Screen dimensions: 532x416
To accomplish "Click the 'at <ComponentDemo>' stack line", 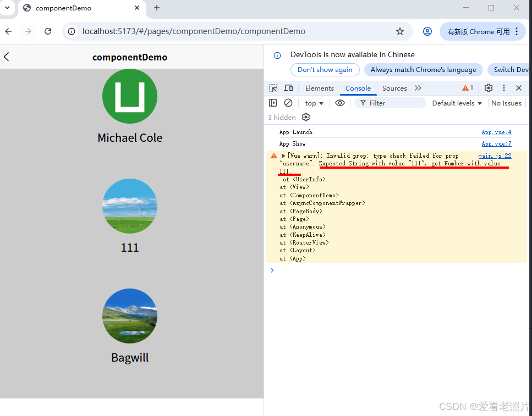I will [309, 195].
